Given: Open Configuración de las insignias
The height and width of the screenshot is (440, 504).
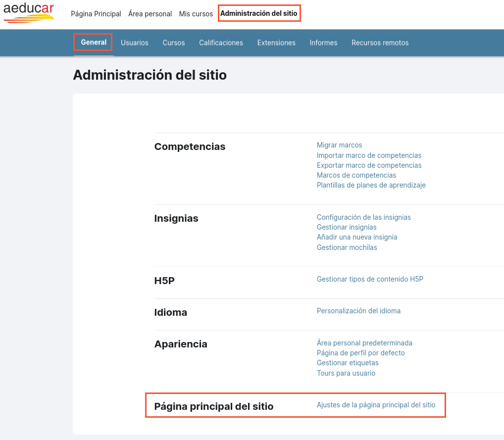Looking at the screenshot, I should tap(363, 217).
